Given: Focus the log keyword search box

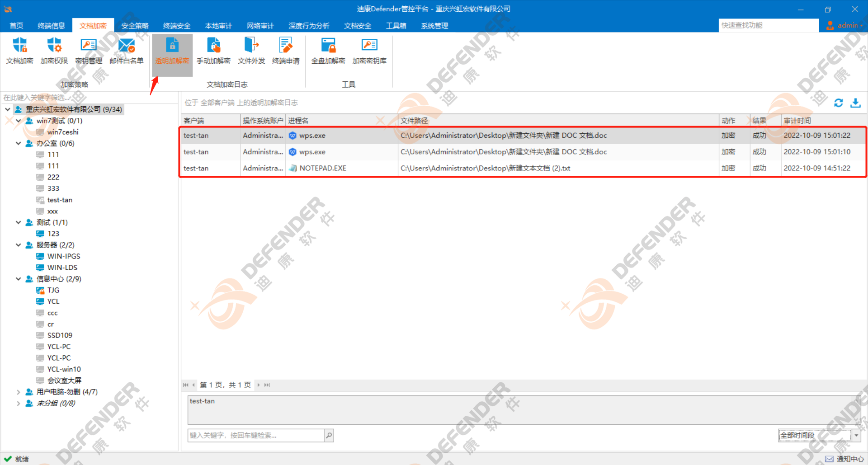Looking at the screenshot, I should coord(256,436).
